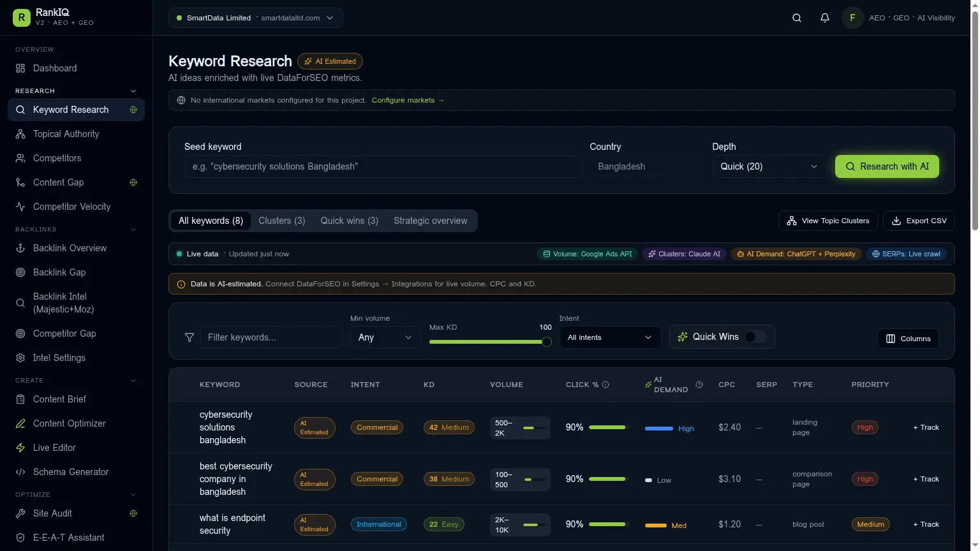Viewport: 980px width, 551px height.
Task: Track cybersecurity solutions bangladesh keyword
Action: [926, 427]
